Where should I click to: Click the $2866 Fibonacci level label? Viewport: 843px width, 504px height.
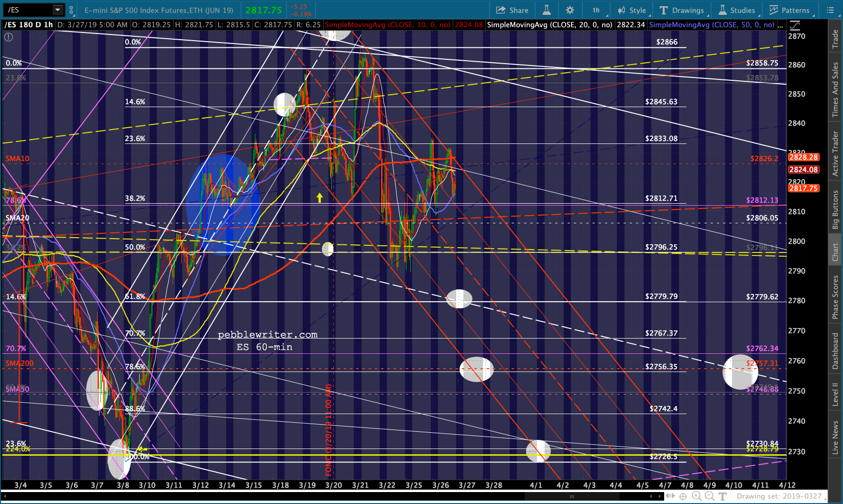pos(667,42)
